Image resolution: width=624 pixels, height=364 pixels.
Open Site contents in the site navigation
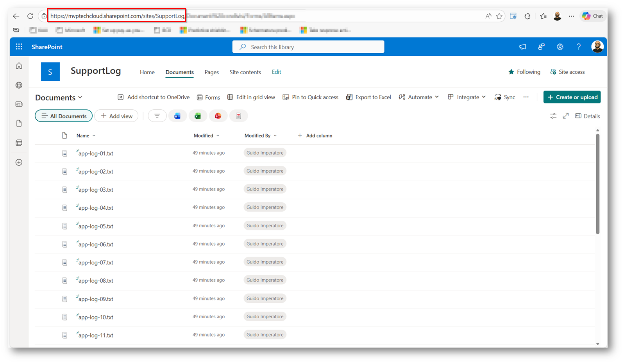point(245,72)
